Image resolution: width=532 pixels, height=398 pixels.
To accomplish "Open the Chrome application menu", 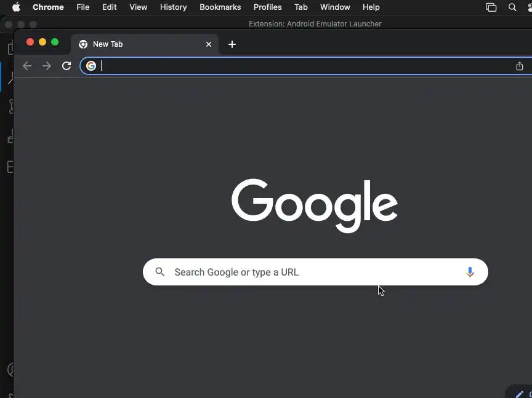I will [x=48, y=7].
